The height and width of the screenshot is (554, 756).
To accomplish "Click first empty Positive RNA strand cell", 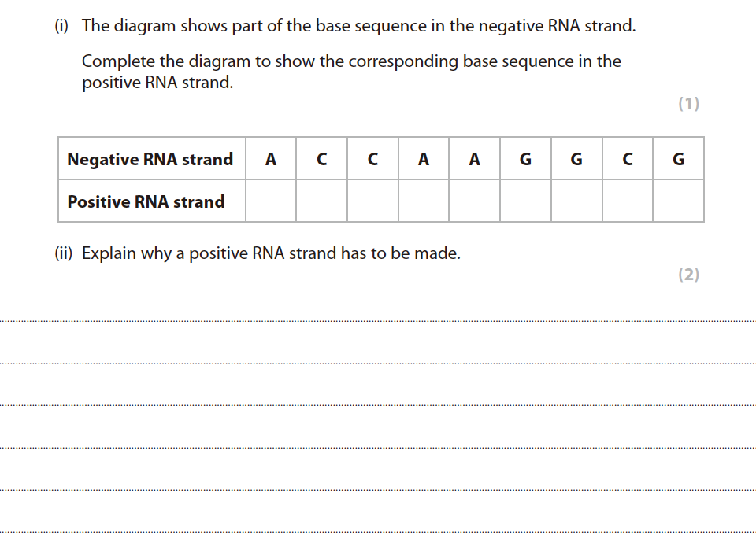I will pyautogui.click(x=271, y=201).
